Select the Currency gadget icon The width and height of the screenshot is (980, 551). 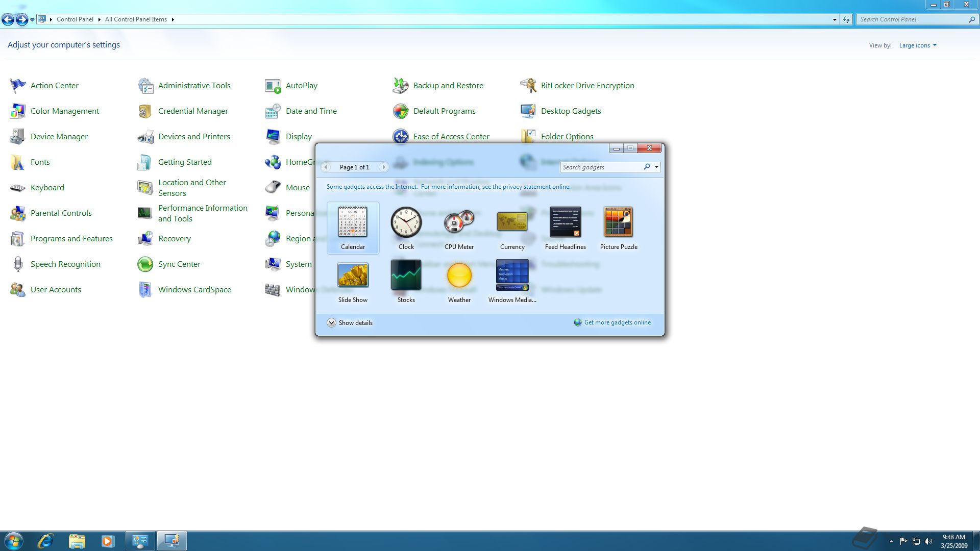click(512, 222)
